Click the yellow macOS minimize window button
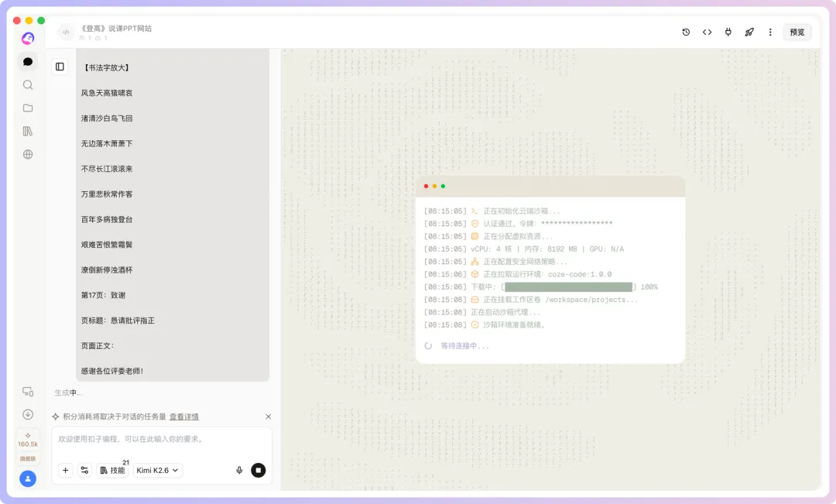Screen dimensions: 836x504 point(29,20)
